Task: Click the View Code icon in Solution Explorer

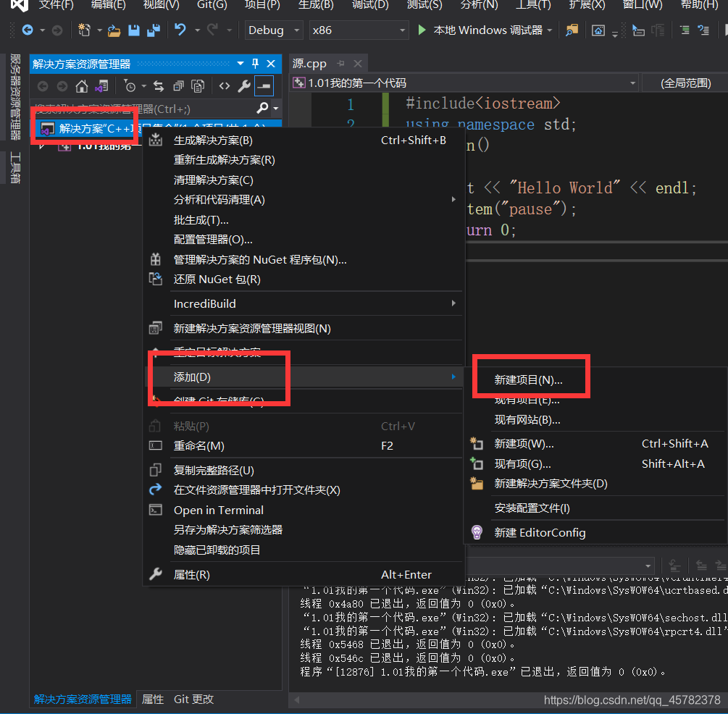Action: [225, 86]
